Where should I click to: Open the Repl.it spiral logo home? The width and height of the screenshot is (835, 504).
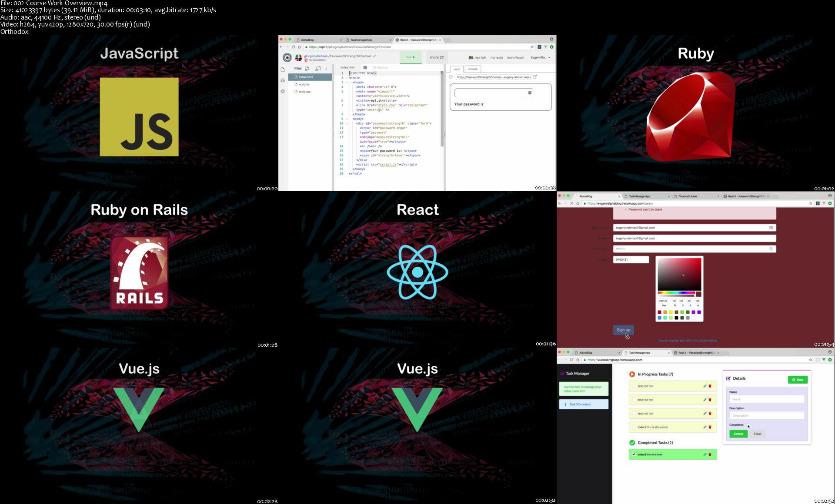click(287, 57)
